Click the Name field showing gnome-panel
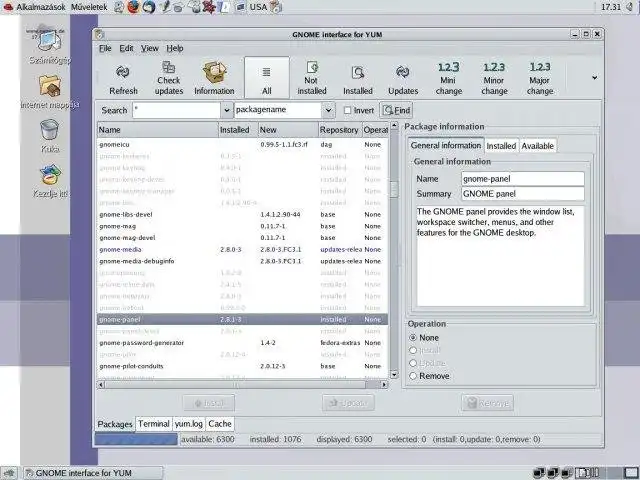Image resolution: width=640 pixels, height=480 pixels. pos(522,179)
